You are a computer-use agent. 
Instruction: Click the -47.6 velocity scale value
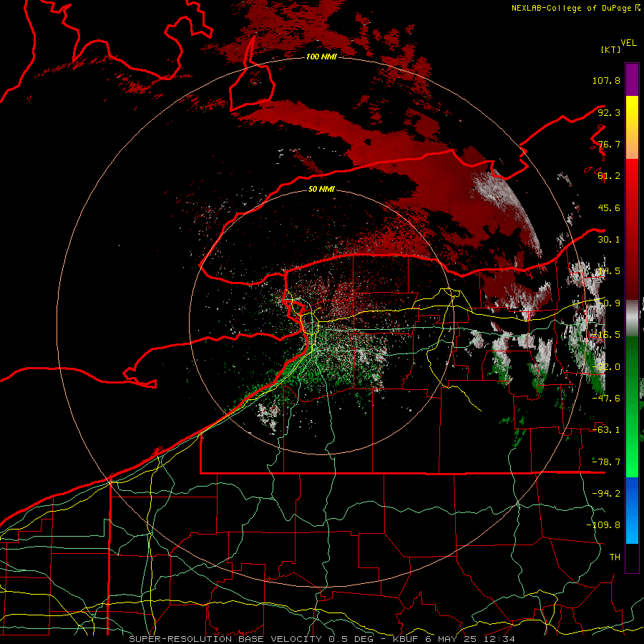tap(606, 399)
